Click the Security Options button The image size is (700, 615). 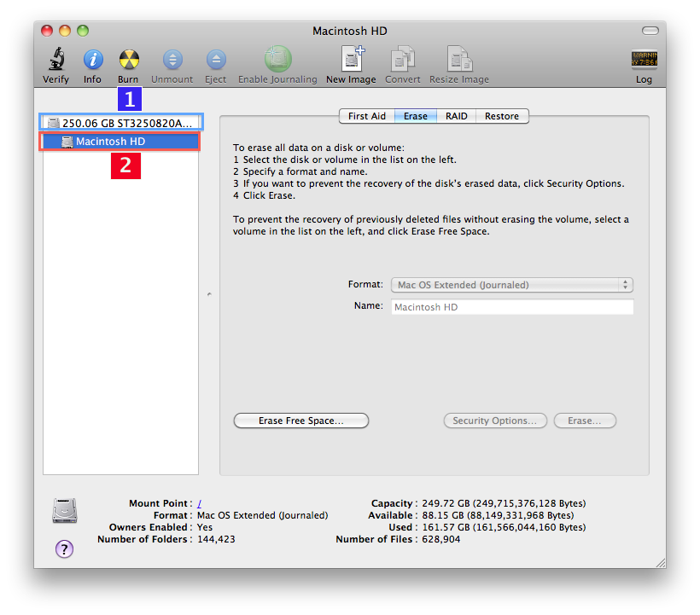point(495,421)
